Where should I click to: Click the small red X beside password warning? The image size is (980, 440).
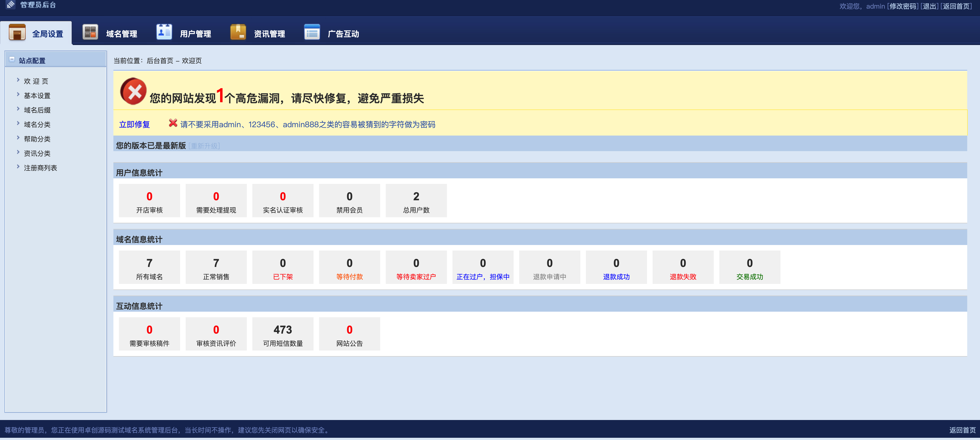point(173,123)
